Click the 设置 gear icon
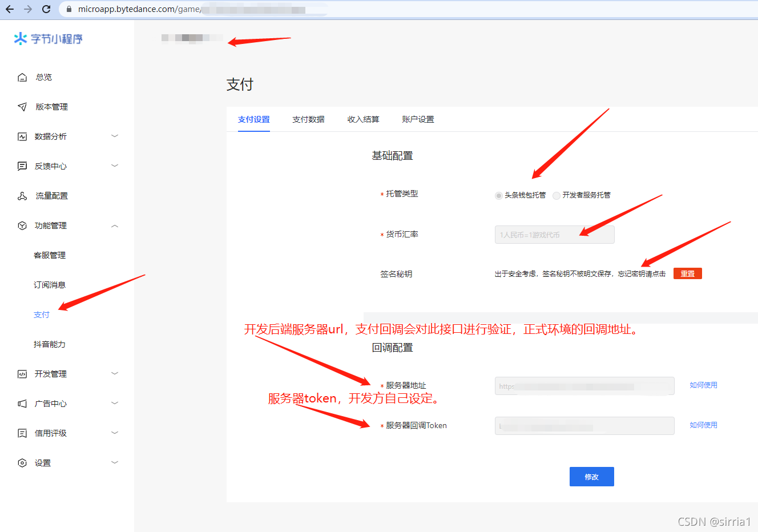Screen dimensions: 758x532 pos(22,463)
